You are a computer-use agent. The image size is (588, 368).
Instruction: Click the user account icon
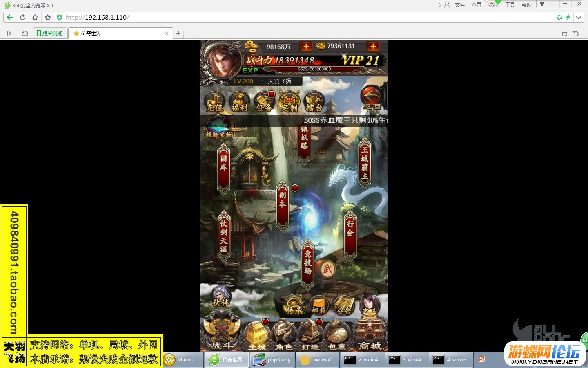tap(447, 4)
